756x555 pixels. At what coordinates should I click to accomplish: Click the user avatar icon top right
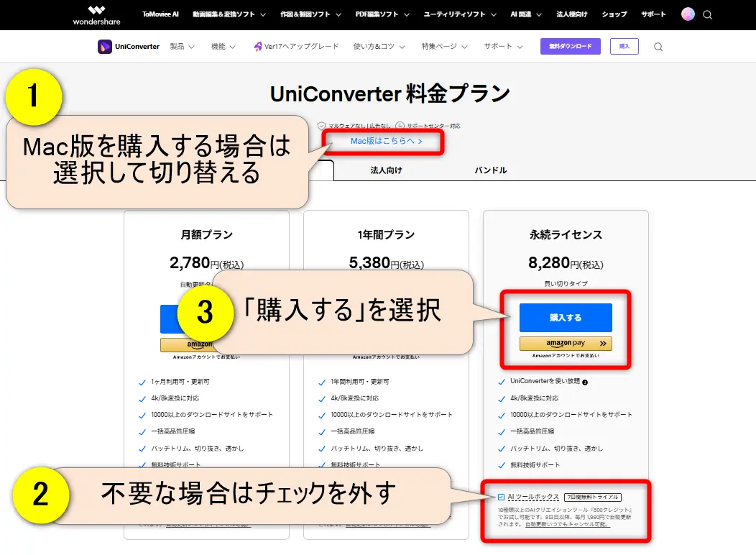coord(688,14)
